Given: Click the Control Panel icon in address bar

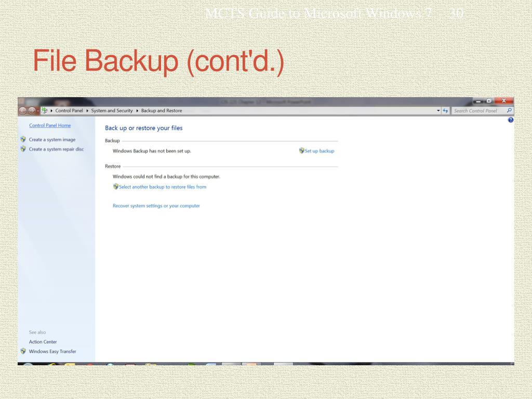Looking at the screenshot, I should coord(45,111).
